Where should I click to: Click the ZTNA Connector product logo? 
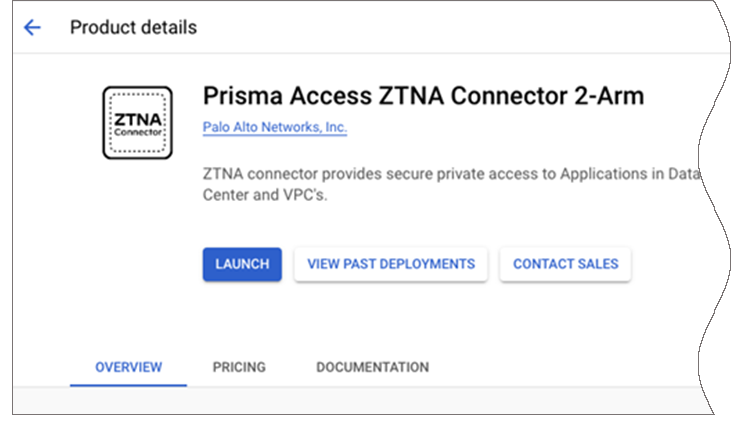tap(137, 122)
